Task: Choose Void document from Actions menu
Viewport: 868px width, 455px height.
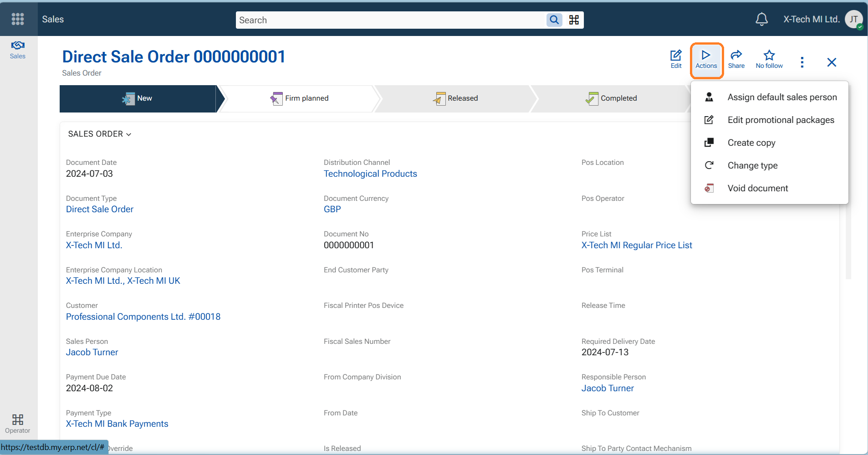Action: 757,188
